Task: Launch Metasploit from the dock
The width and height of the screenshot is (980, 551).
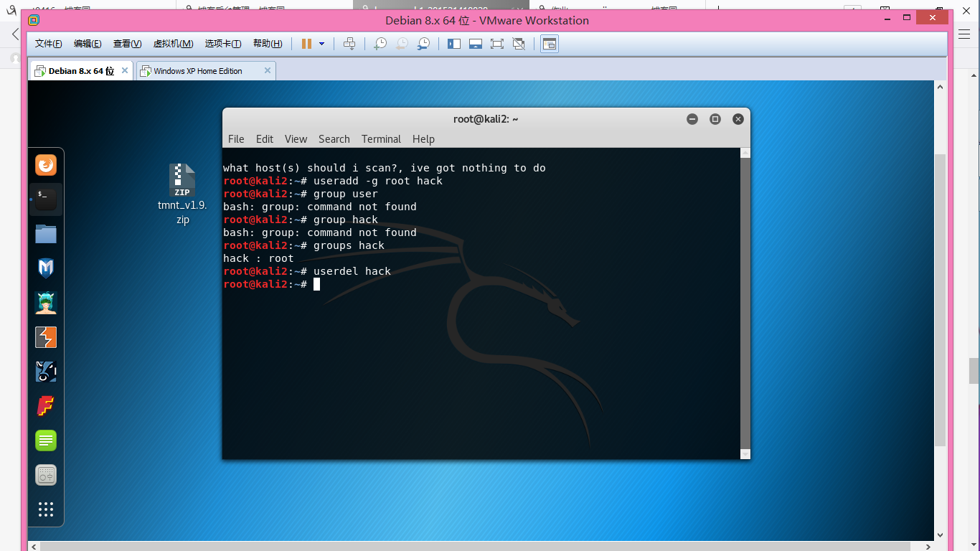Action: [46, 268]
